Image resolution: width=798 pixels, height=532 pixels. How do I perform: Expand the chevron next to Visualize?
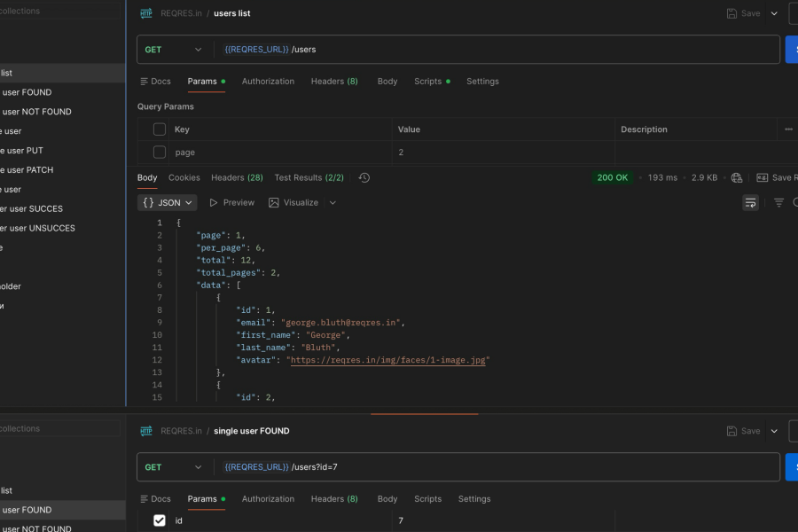click(332, 202)
